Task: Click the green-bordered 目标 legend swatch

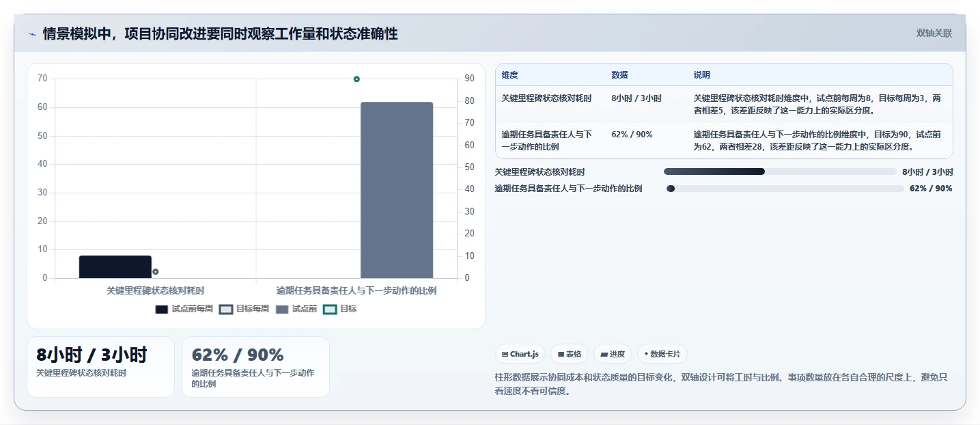Action: (330, 310)
